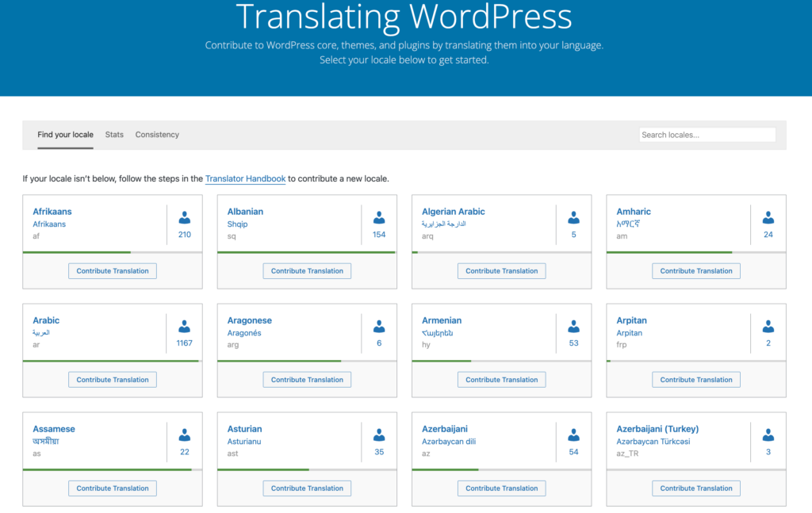Click the contributor count 210
The width and height of the screenshot is (812, 513).
point(184,235)
